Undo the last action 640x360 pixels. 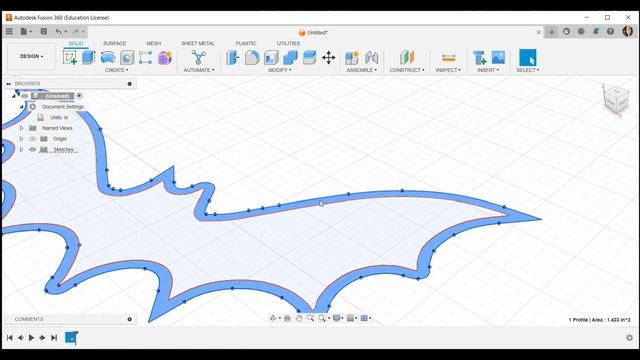pyautogui.click(x=59, y=31)
